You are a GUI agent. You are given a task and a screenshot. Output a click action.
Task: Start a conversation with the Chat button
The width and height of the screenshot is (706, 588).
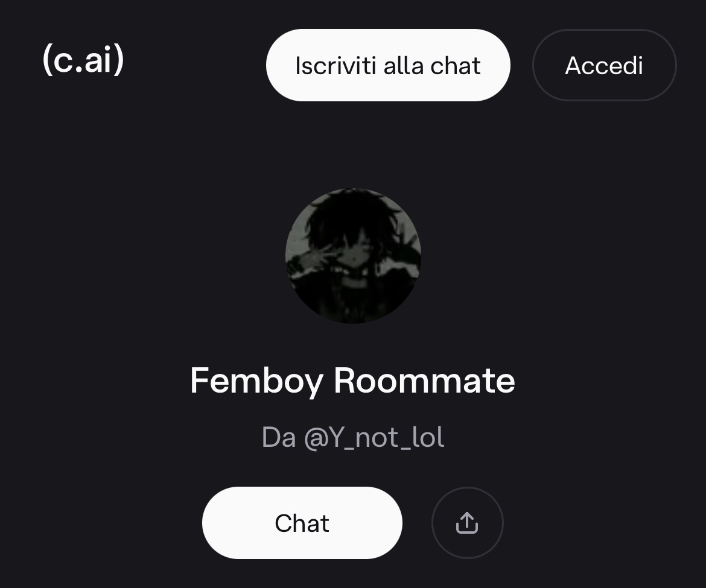pos(302,523)
